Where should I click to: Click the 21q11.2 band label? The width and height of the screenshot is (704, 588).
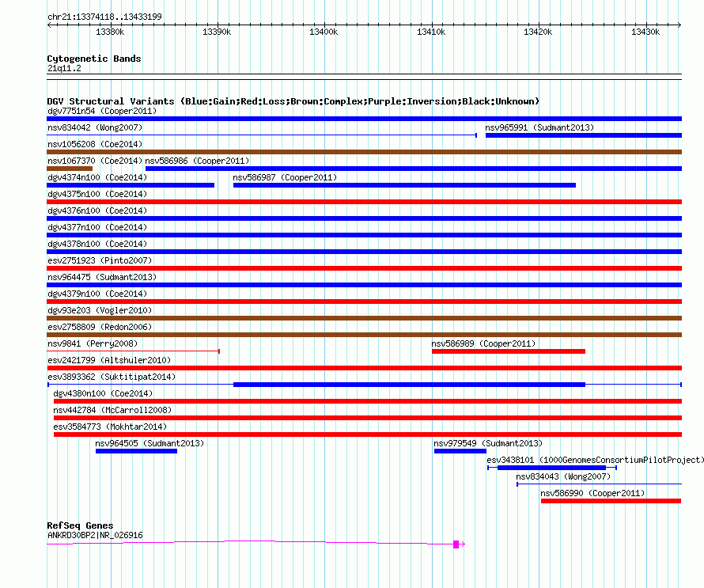pyautogui.click(x=64, y=68)
